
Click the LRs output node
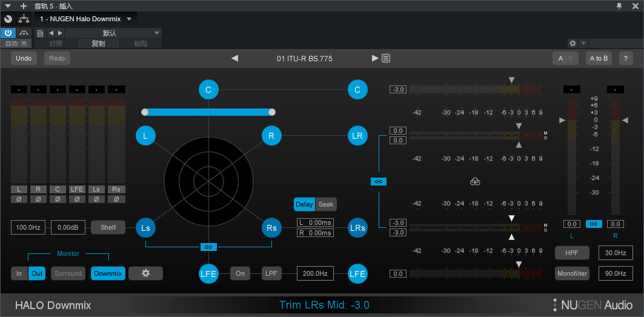pos(357,228)
